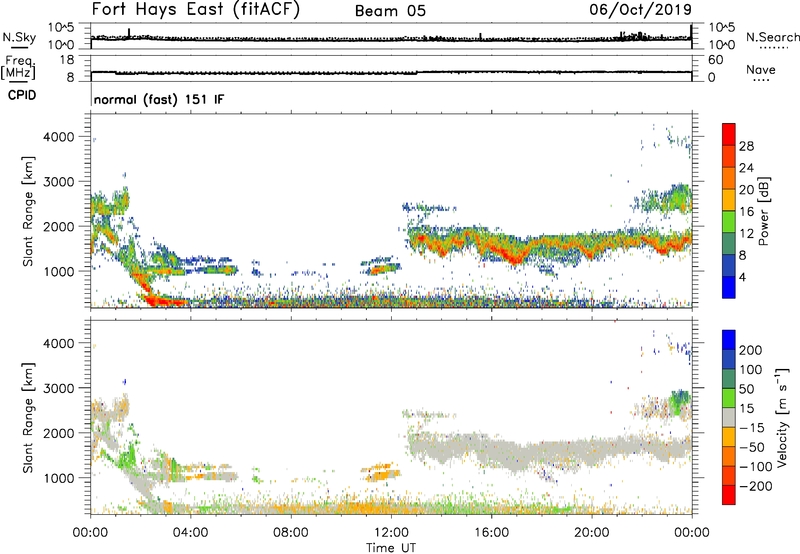Click the '20:00' time axis label
The width and height of the screenshot is (800, 554).
(592, 533)
